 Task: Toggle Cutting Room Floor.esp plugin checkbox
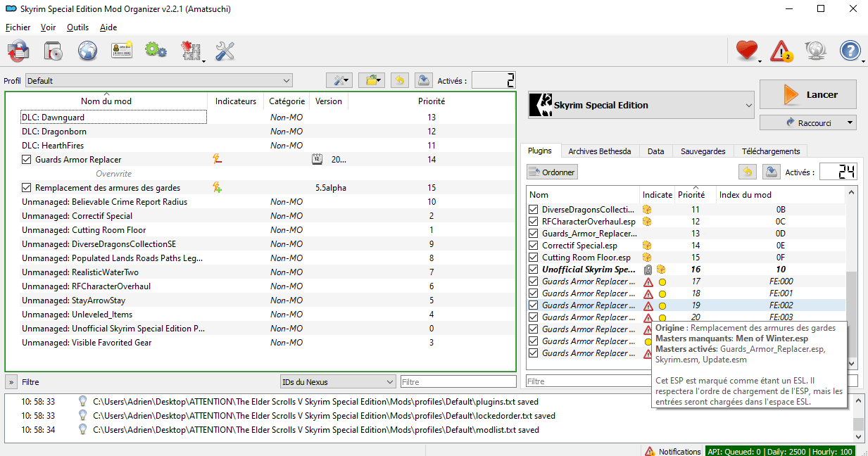534,258
